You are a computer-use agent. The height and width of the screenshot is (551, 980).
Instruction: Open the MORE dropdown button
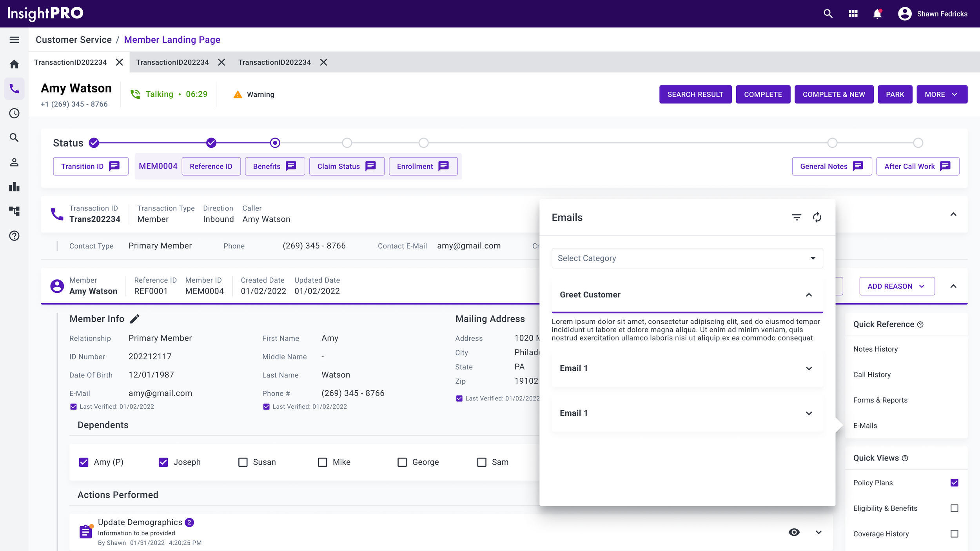tap(942, 94)
